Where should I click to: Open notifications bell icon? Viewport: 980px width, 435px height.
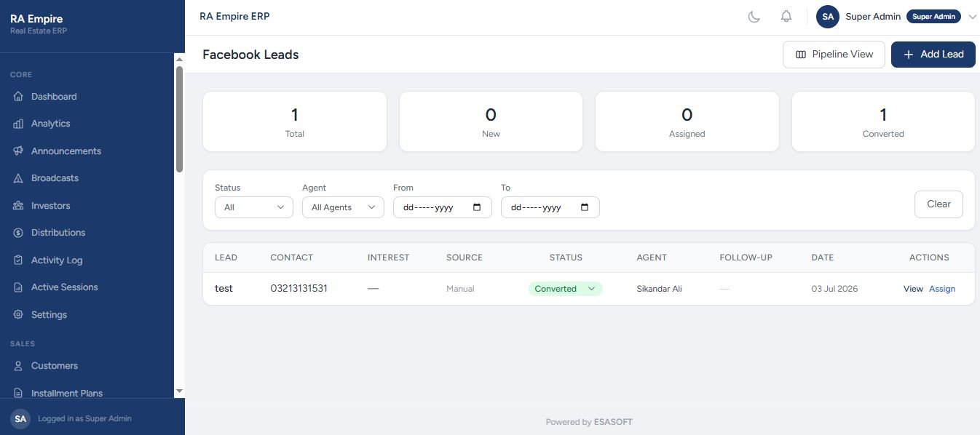coord(786,16)
